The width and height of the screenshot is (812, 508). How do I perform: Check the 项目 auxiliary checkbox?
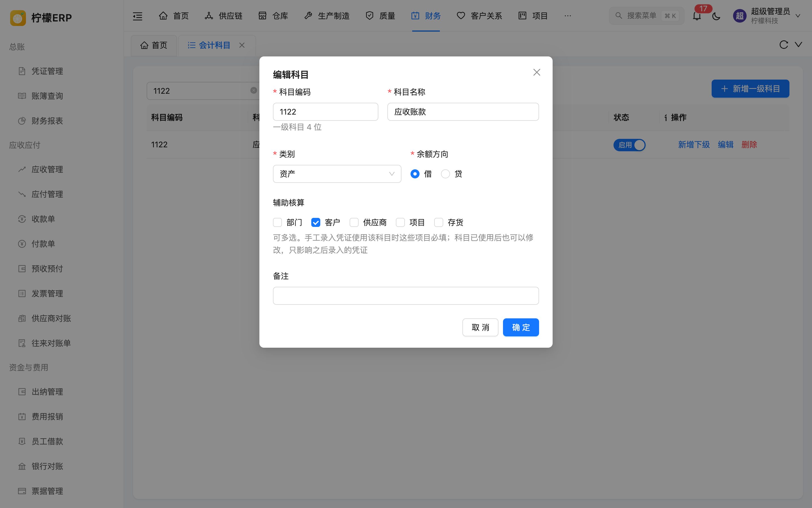(400, 222)
